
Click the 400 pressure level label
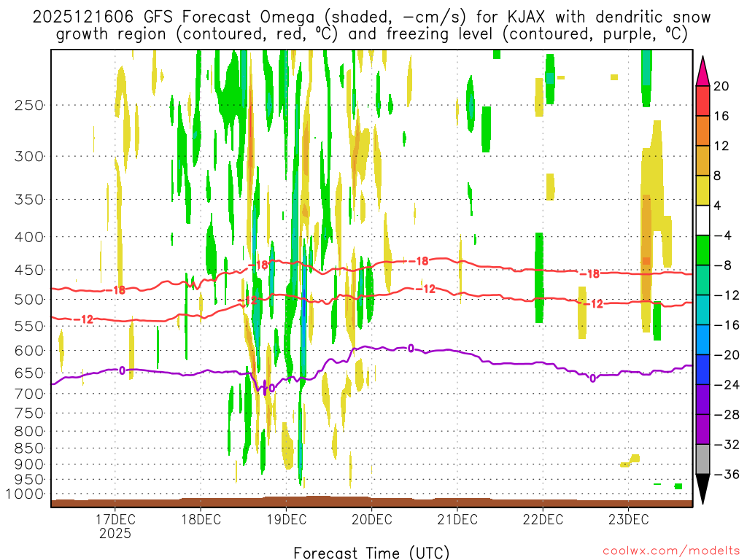(29, 237)
